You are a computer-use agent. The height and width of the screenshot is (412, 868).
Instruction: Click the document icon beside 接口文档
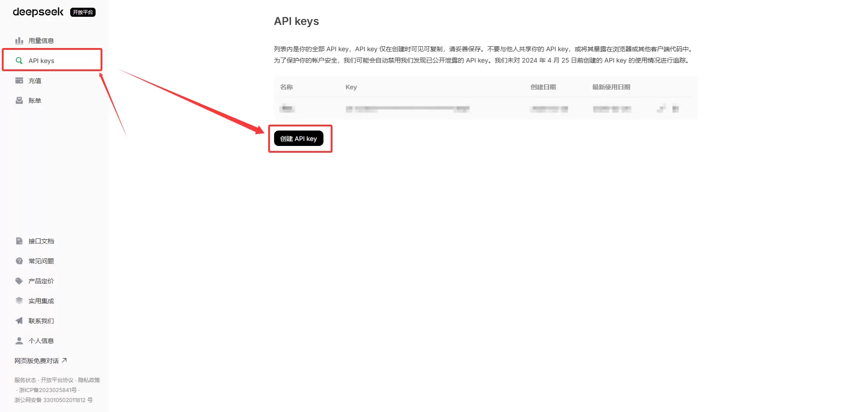[19, 241]
